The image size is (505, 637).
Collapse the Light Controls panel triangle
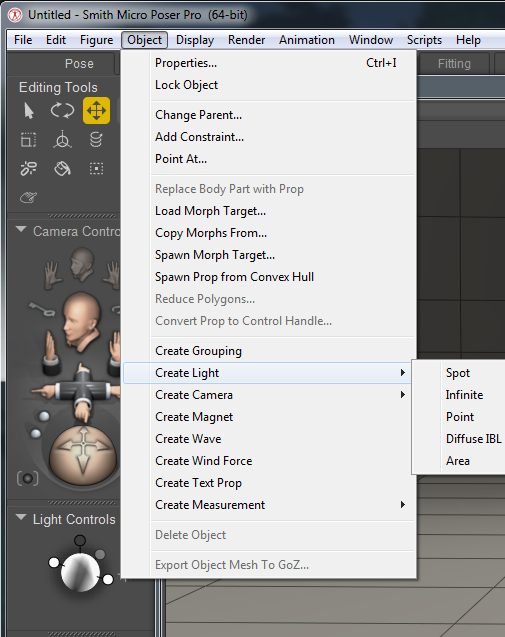21,518
